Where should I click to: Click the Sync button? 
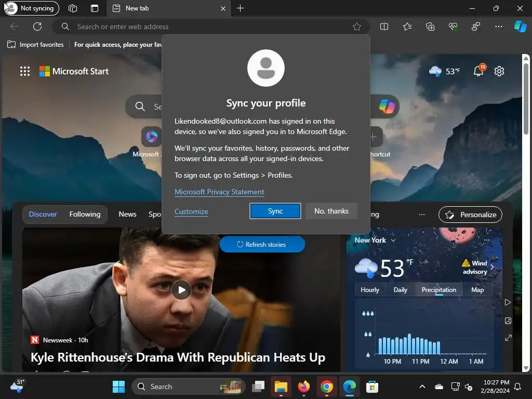(275, 211)
